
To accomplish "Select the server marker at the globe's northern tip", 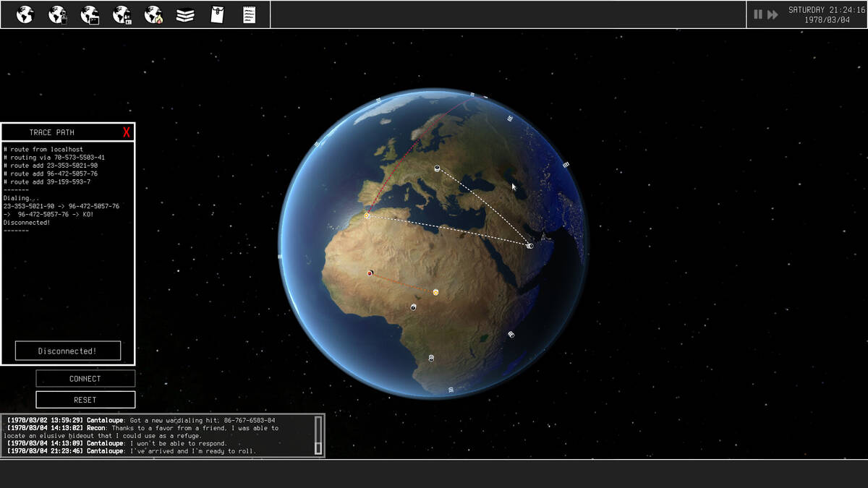I will tap(472, 94).
